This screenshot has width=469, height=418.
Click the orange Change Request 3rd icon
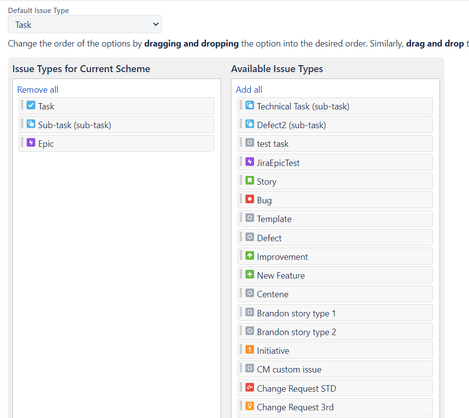tap(250, 406)
